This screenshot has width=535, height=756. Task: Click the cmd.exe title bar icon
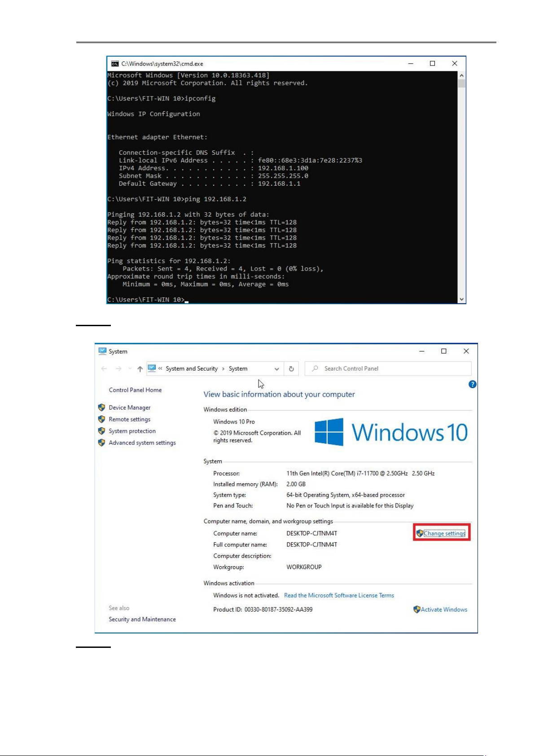115,64
